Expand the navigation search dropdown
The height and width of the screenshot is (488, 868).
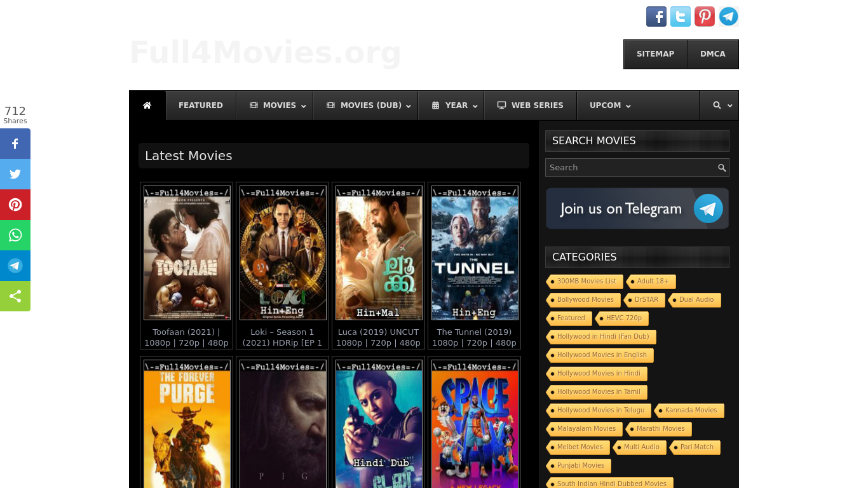(x=719, y=105)
